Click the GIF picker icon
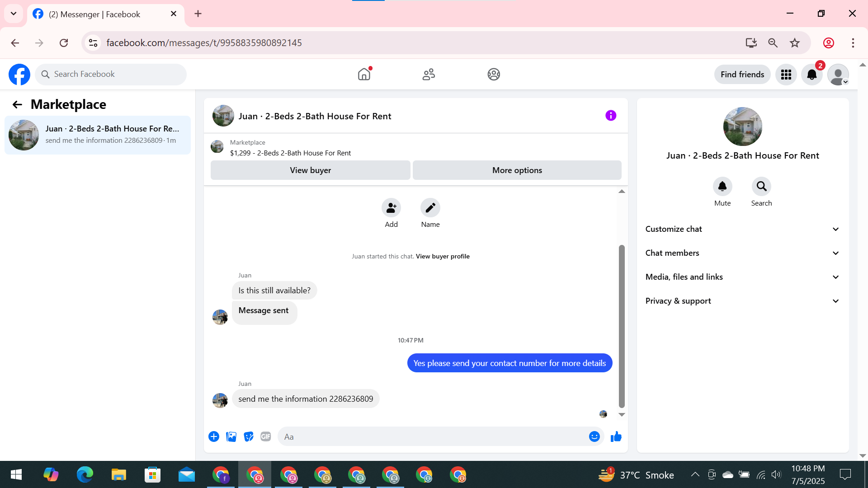 click(265, 436)
